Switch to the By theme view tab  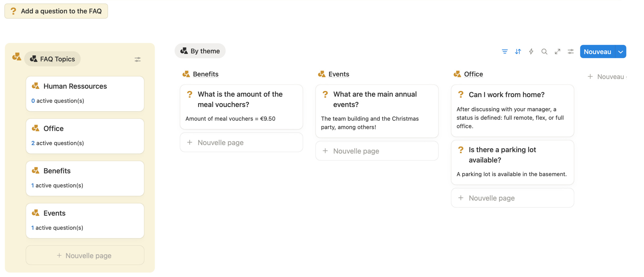point(200,51)
